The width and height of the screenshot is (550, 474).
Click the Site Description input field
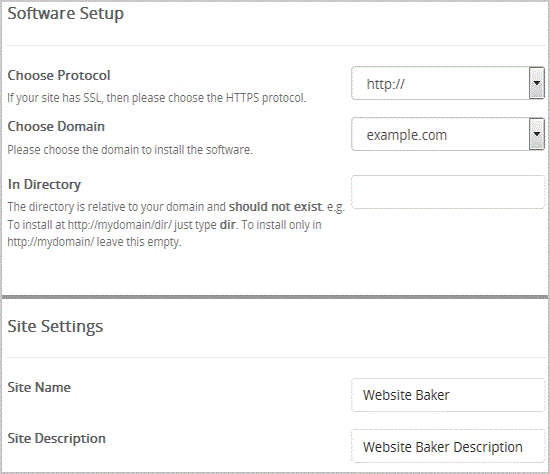(x=448, y=446)
